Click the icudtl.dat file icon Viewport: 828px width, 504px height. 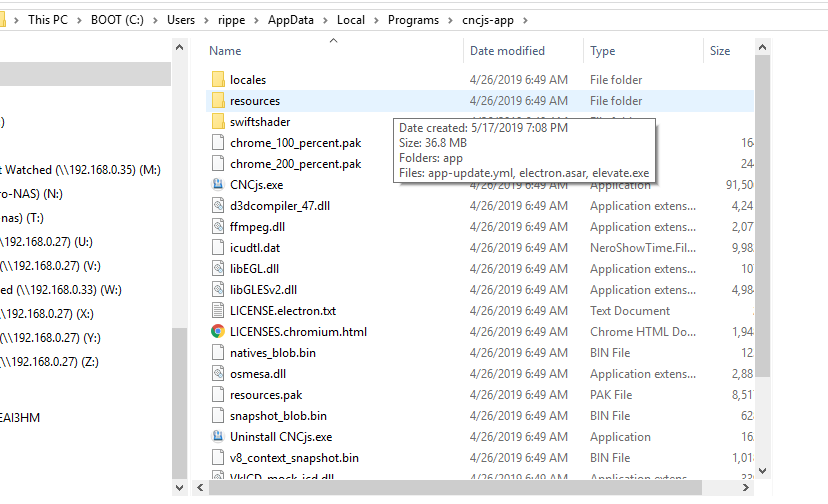pos(218,248)
